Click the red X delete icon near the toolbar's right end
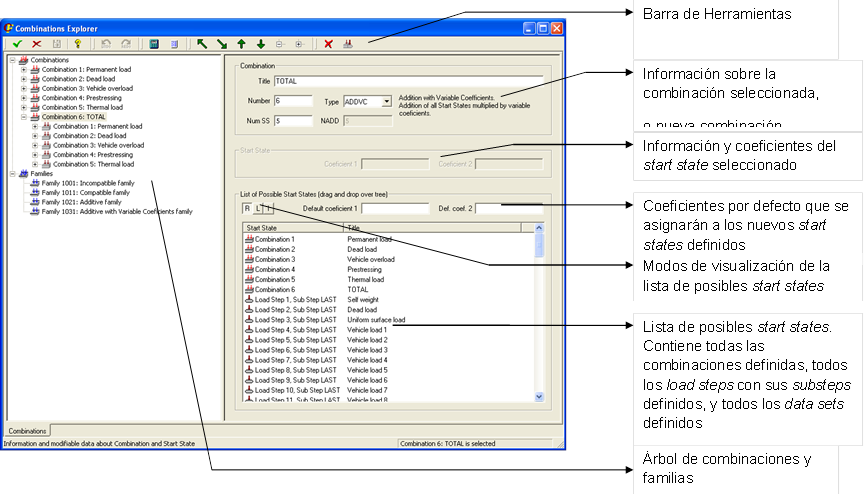 pyautogui.click(x=328, y=44)
